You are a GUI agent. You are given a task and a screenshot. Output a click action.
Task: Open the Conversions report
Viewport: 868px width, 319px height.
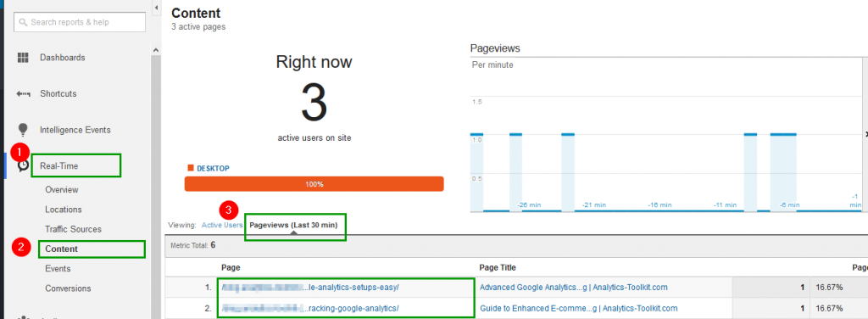pos(68,288)
